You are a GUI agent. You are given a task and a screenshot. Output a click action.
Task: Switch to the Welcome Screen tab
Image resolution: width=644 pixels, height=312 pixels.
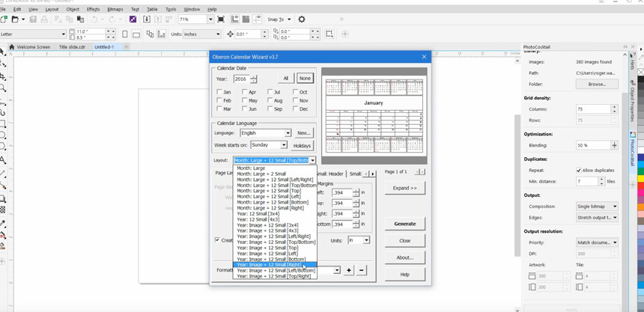(x=29, y=47)
